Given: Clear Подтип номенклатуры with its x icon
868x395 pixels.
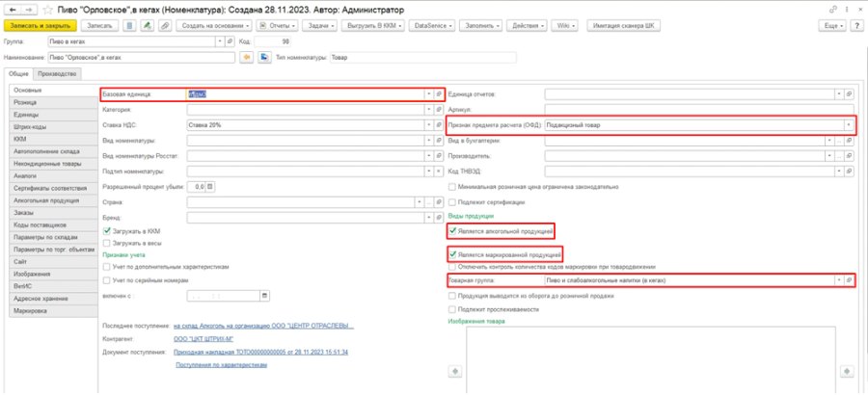Looking at the screenshot, I should click(x=438, y=171).
